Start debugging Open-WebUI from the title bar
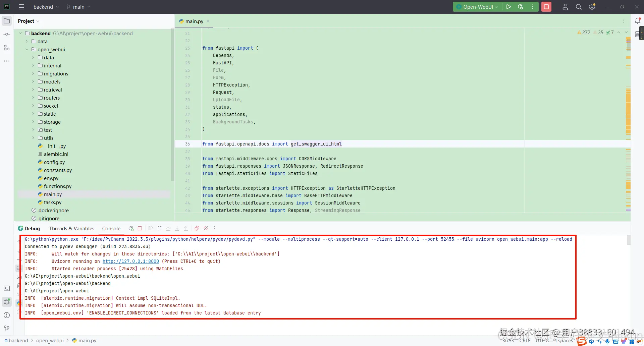 click(x=521, y=7)
